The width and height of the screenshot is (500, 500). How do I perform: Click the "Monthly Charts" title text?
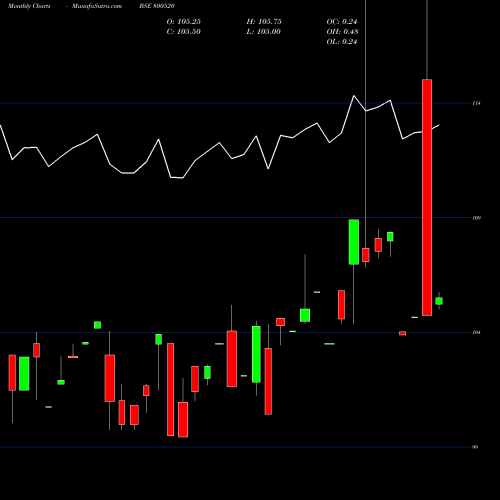pos(29,6)
